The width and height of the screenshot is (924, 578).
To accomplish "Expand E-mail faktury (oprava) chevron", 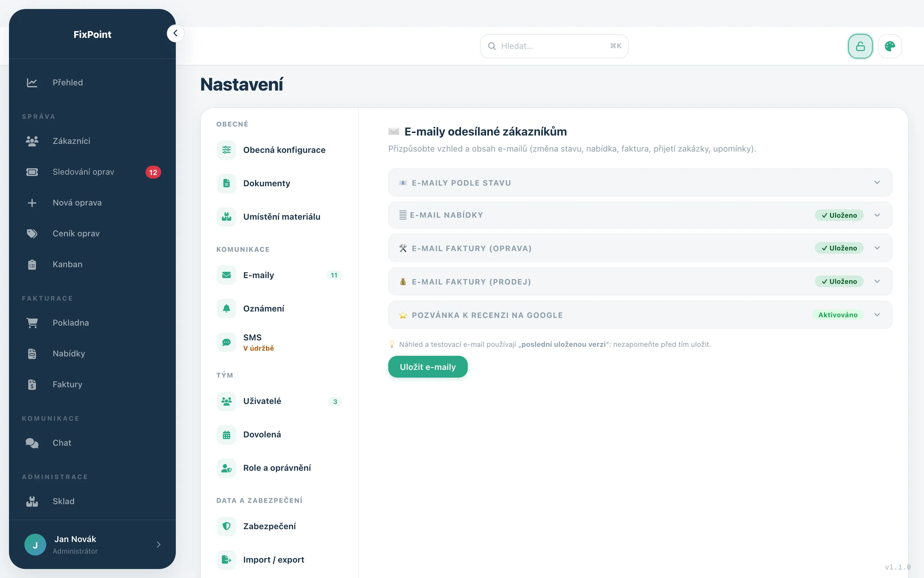I will click(877, 248).
